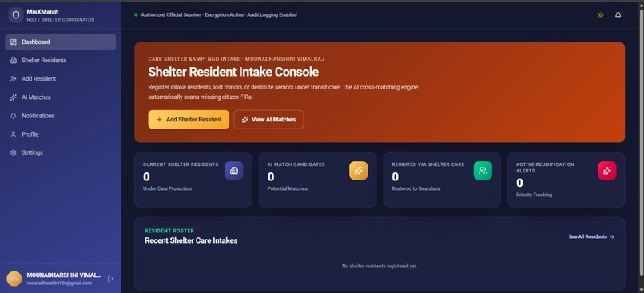Click the yellow sparkle icon on AI Match Candidates card
The height and width of the screenshot is (293, 644).
pos(359,171)
